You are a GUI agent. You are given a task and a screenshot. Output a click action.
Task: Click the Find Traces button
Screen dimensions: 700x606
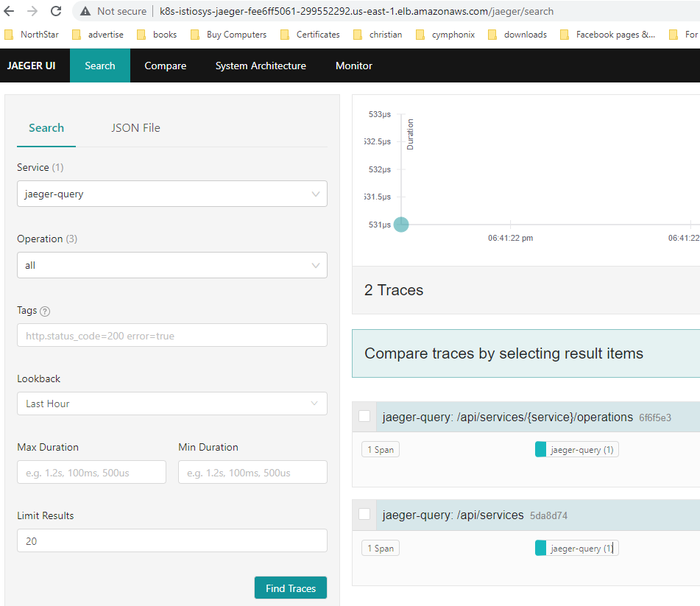point(291,588)
